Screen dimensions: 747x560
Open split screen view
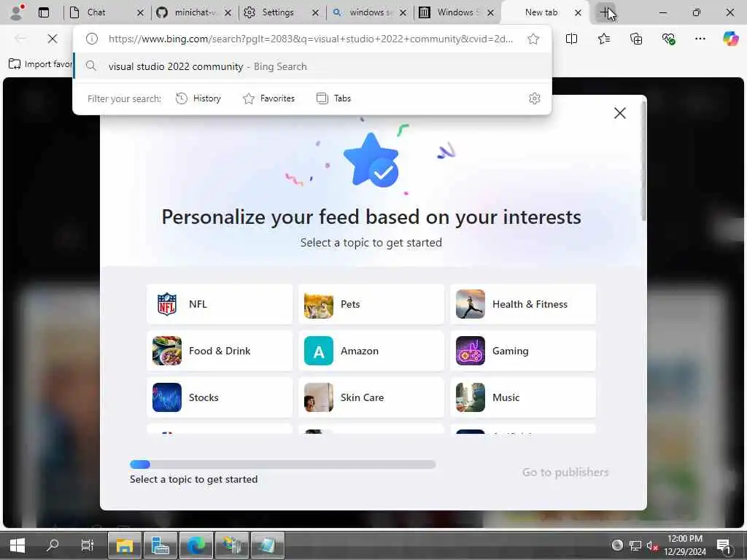(x=571, y=39)
